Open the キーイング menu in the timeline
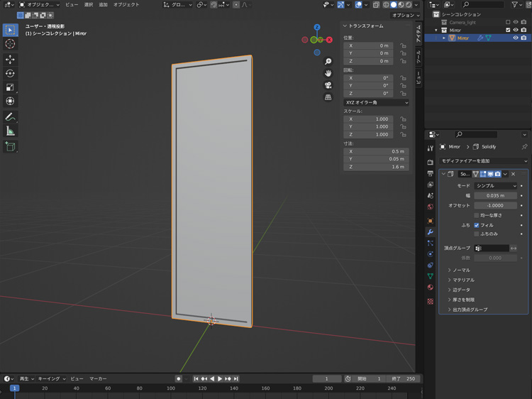Screen dimensions: 532x399 pyautogui.click(x=52, y=379)
